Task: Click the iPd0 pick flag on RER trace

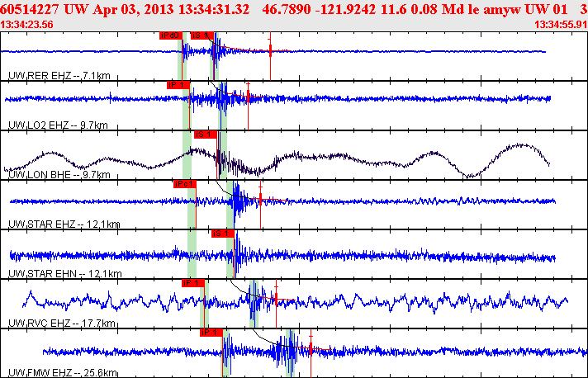Action: point(171,35)
